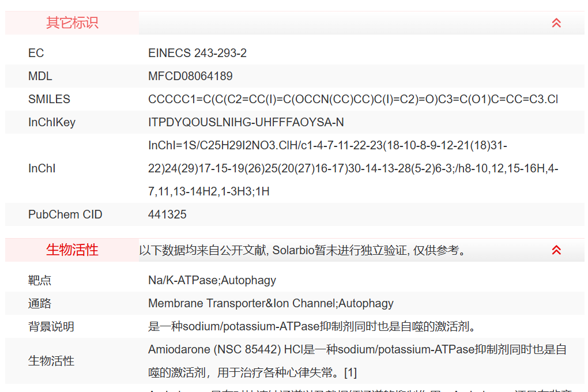Click the PubChem CID 441325
588x392 pixels.
[167, 214]
